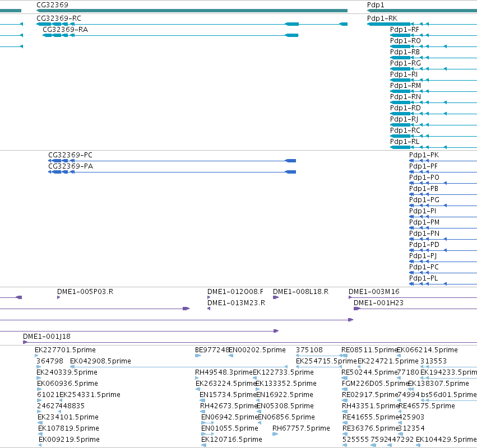Select the 375108 EST label
Screen dimensions: 477x448
pos(309,350)
